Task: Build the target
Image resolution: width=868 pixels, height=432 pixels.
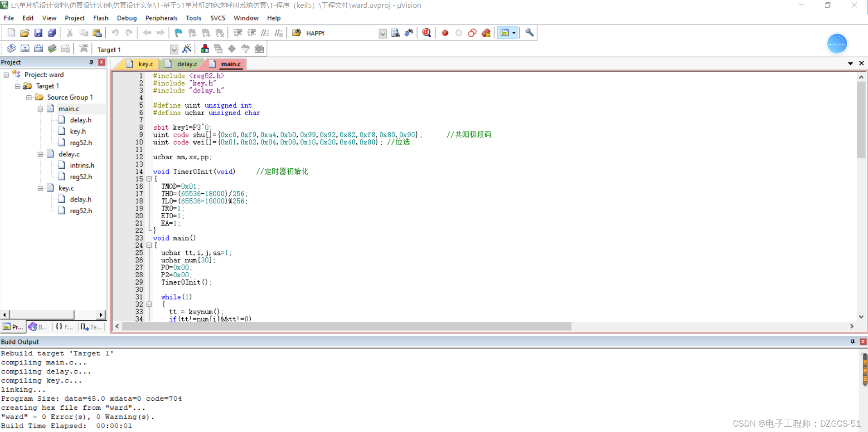Action: 25,49
